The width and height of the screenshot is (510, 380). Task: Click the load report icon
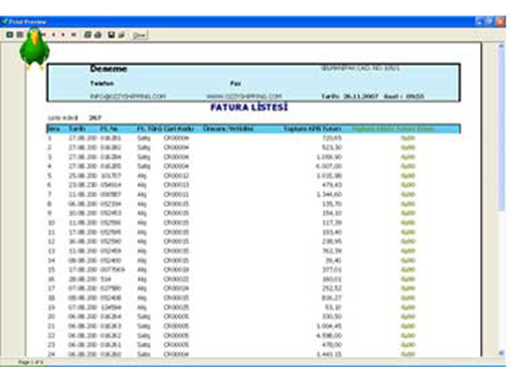click(122, 34)
